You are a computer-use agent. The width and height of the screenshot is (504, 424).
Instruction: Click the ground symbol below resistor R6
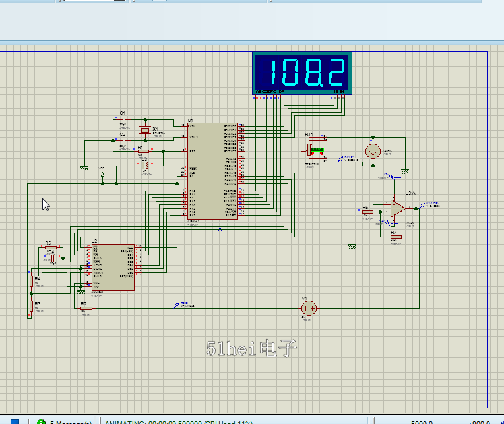point(352,247)
